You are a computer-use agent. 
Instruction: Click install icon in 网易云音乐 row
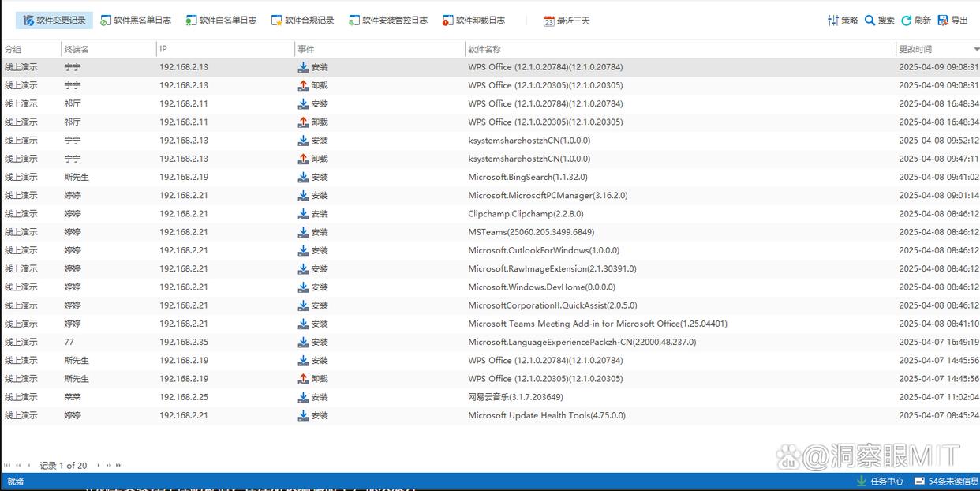[303, 397]
